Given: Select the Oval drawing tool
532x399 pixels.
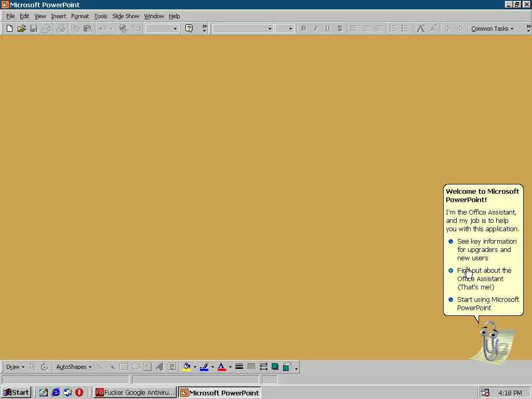Looking at the screenshot, I should tap(136, 367).
